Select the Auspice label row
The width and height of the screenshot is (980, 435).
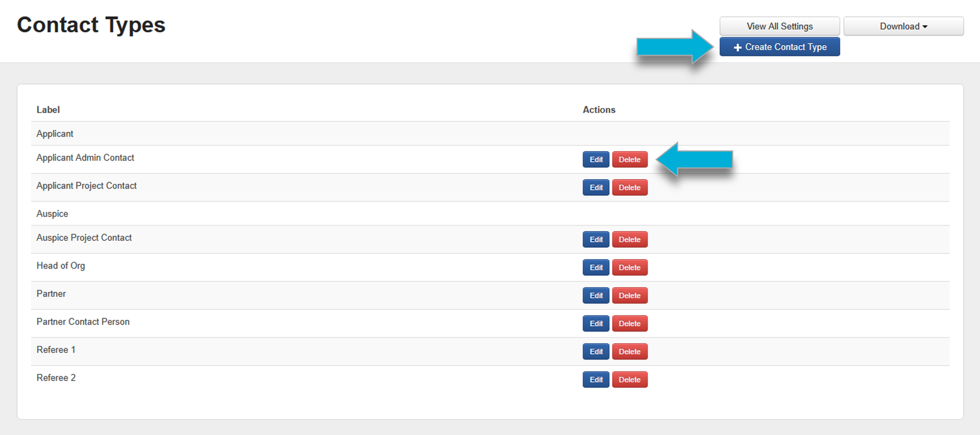[x=53, y=214]
